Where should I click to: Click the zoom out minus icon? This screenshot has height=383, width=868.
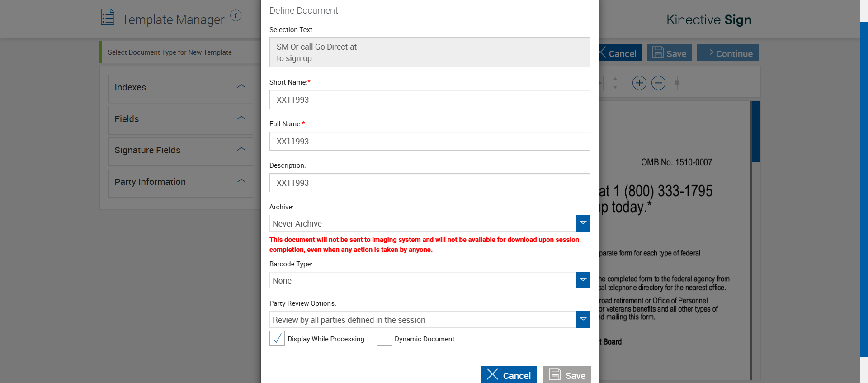[658, 83]
